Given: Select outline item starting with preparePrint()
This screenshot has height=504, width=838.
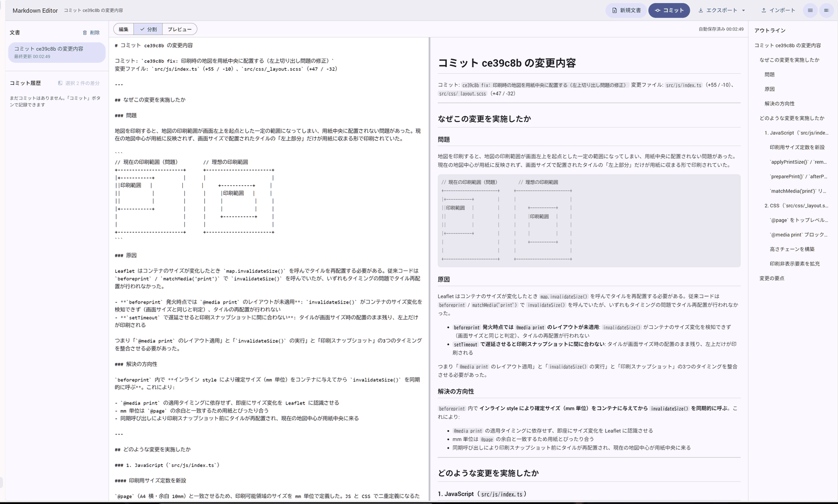Looking at the screenshot, I should pos(798,177).
